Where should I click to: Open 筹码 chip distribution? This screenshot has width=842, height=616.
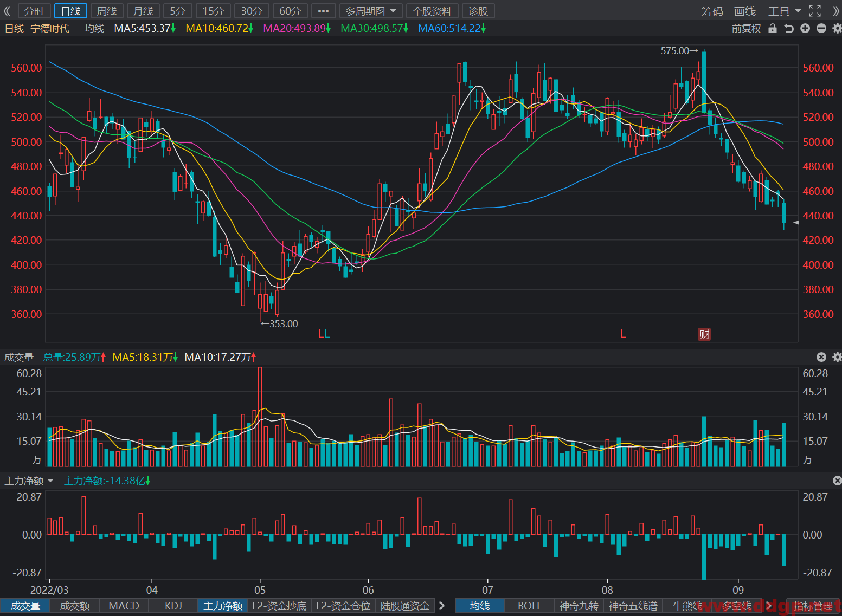712,11
